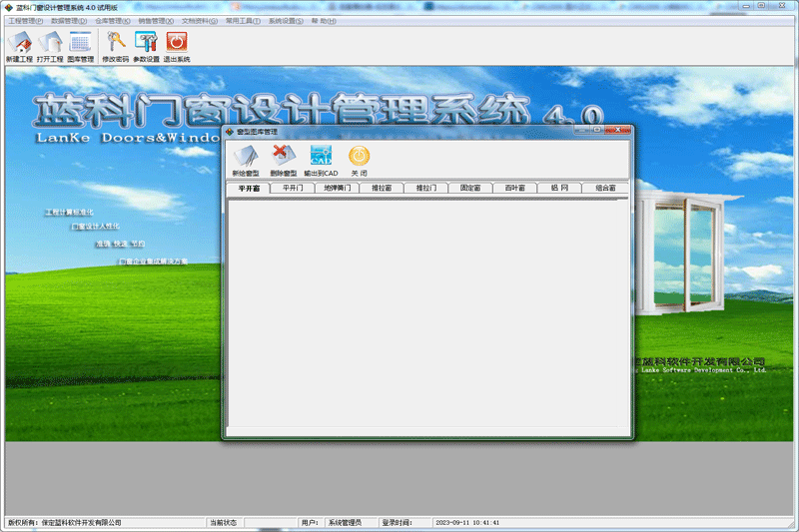Open the 数据管理(D) menu
The image size is (799, 532).
click(69, 21)
